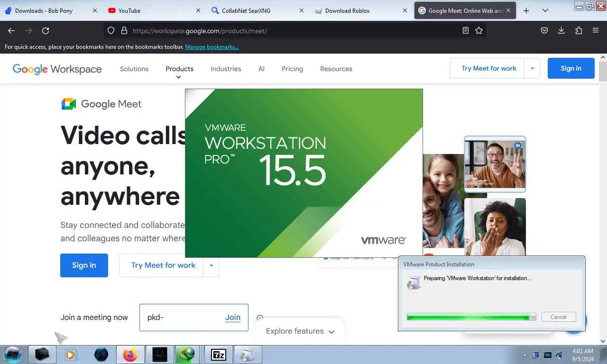Open the Pocket save icon
The image size is (607, 364).
pos(544,30)
